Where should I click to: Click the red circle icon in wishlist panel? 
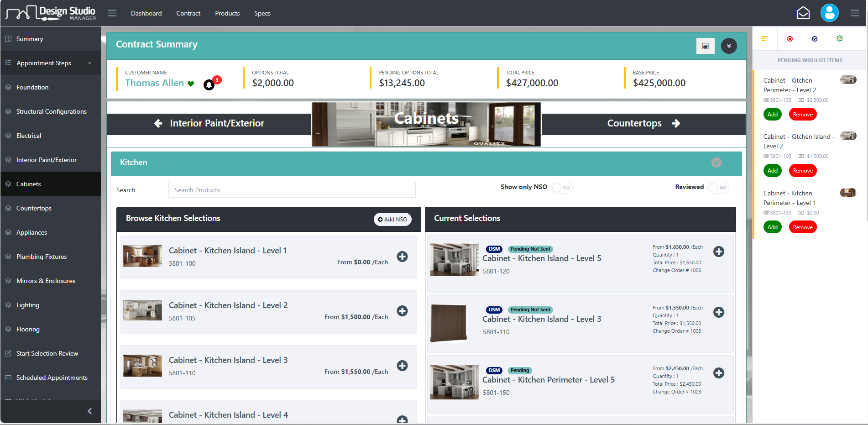coord(790,39)
